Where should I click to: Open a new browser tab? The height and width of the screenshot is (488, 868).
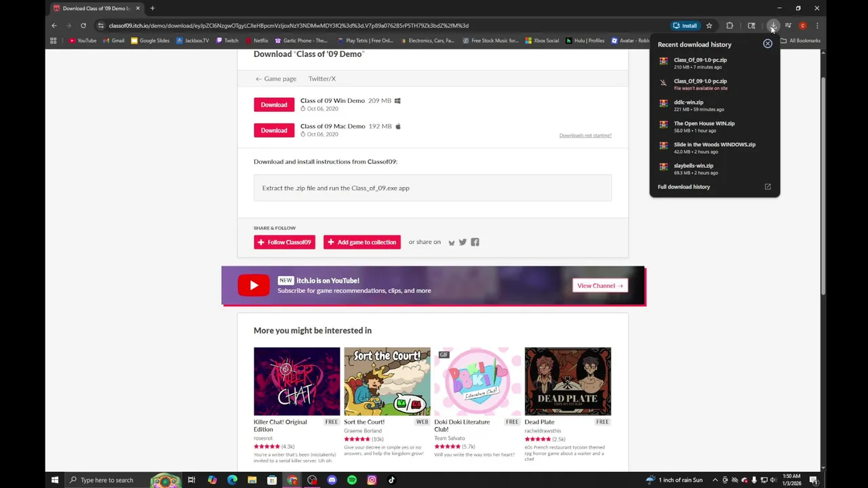(153, 8)
